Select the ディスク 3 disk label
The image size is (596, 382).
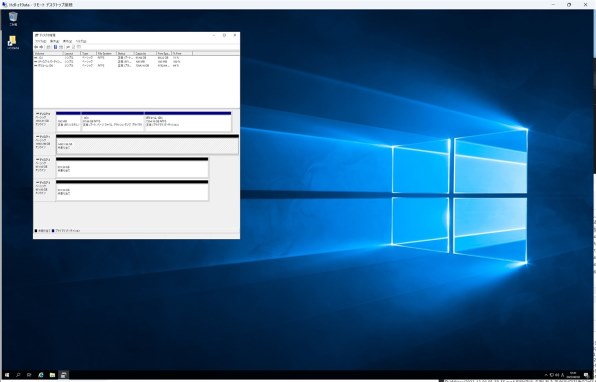click(44, 190)
